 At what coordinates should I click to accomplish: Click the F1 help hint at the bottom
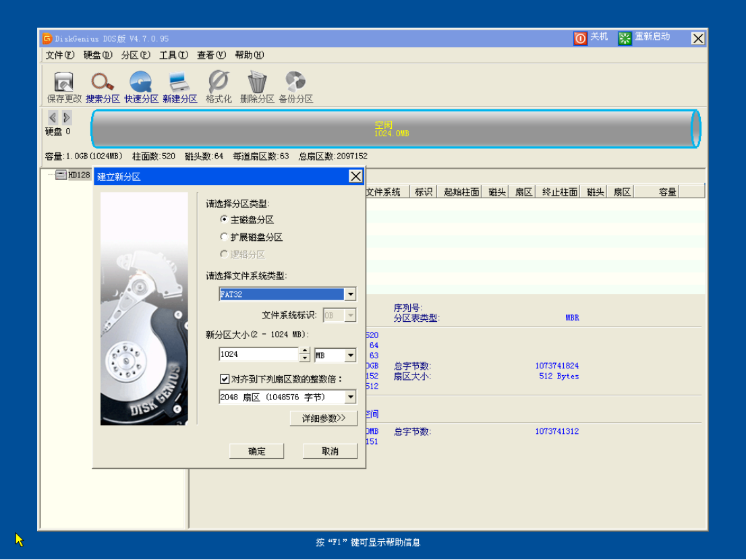pyautogui.click(x=368, y=542)
